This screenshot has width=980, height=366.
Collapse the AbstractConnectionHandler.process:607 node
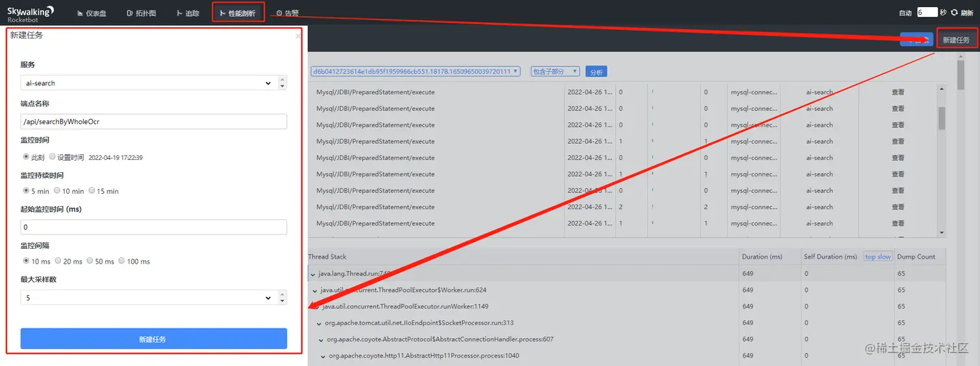321,340
